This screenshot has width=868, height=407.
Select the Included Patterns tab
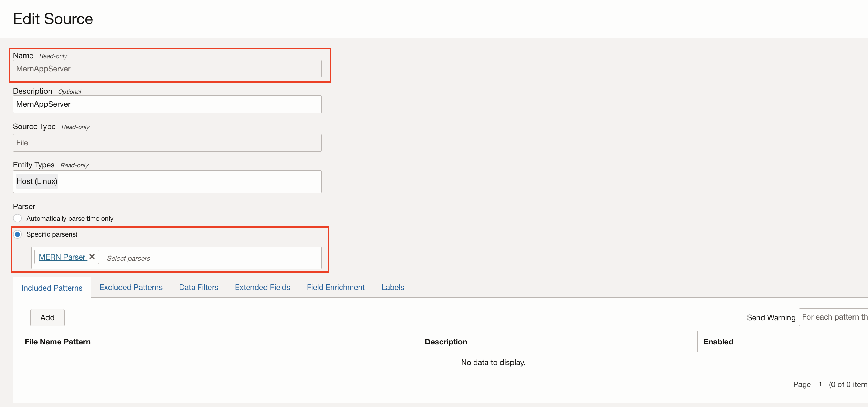pos(52,288)
